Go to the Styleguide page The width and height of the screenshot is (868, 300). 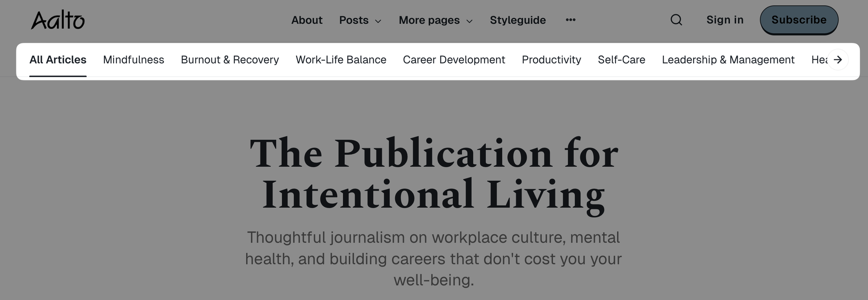click(x=517, y=20)
